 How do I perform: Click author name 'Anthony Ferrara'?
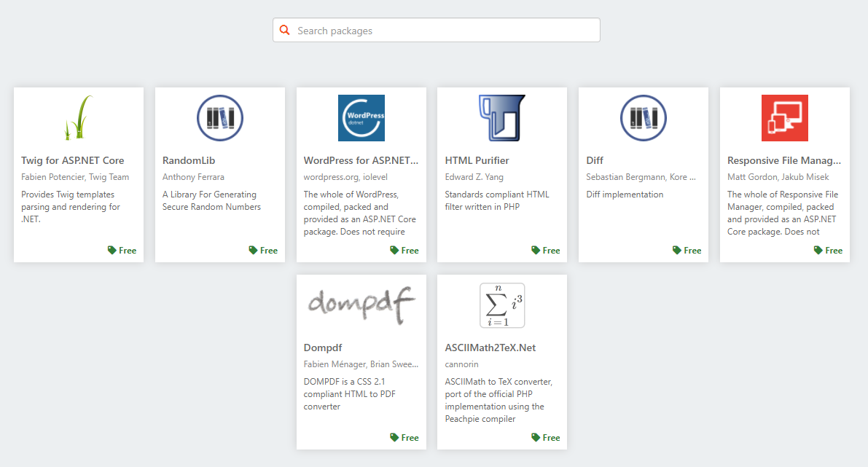point(193,177)
